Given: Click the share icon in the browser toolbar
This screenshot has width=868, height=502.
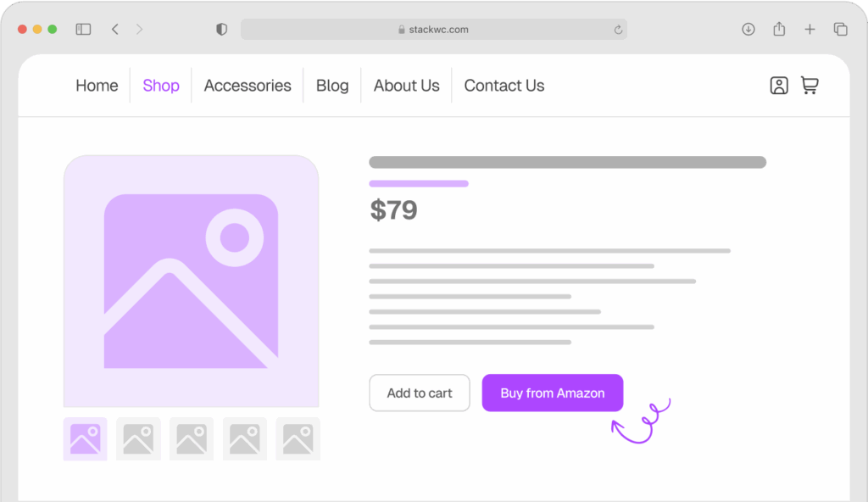Looking at the screenshot, I should pyautogui.click(x=779, y=28).
